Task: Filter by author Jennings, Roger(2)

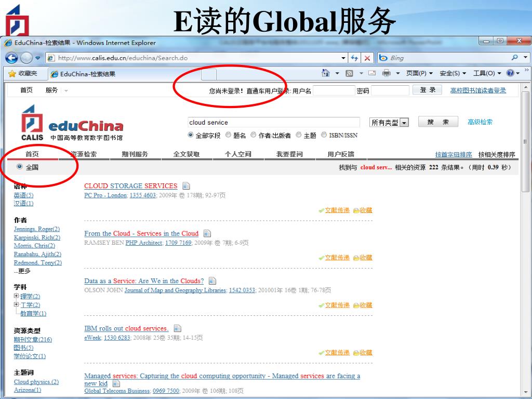Action: coord(37,229)
